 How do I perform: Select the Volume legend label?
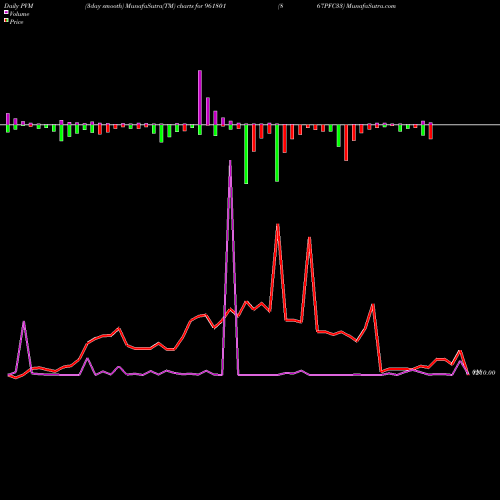pos(19,14)
